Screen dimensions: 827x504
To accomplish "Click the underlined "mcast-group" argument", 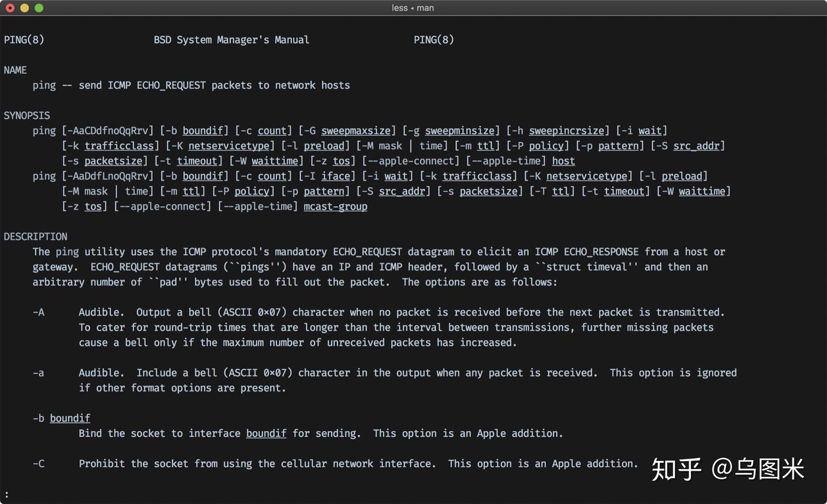I will coord(335,207).
